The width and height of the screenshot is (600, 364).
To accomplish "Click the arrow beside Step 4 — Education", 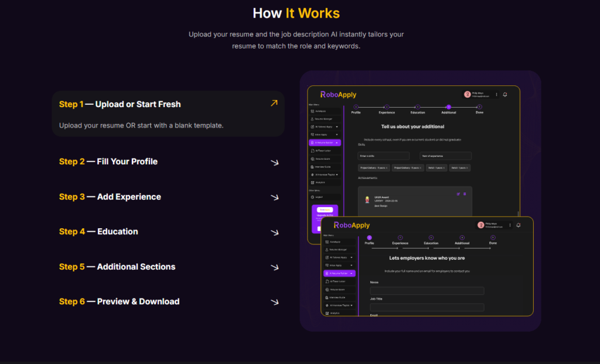I will coord(274,232).
